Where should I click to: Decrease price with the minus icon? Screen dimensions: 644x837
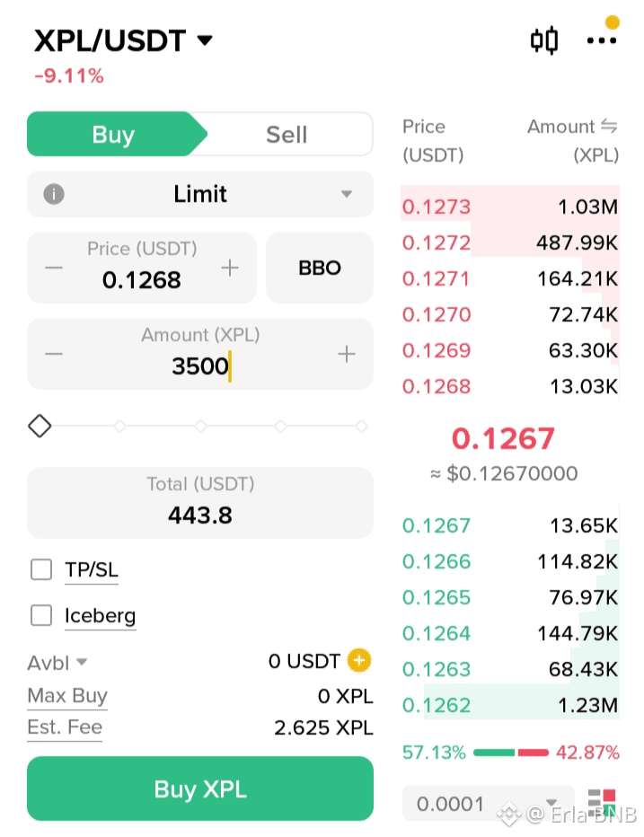click(x=54, y=268)
